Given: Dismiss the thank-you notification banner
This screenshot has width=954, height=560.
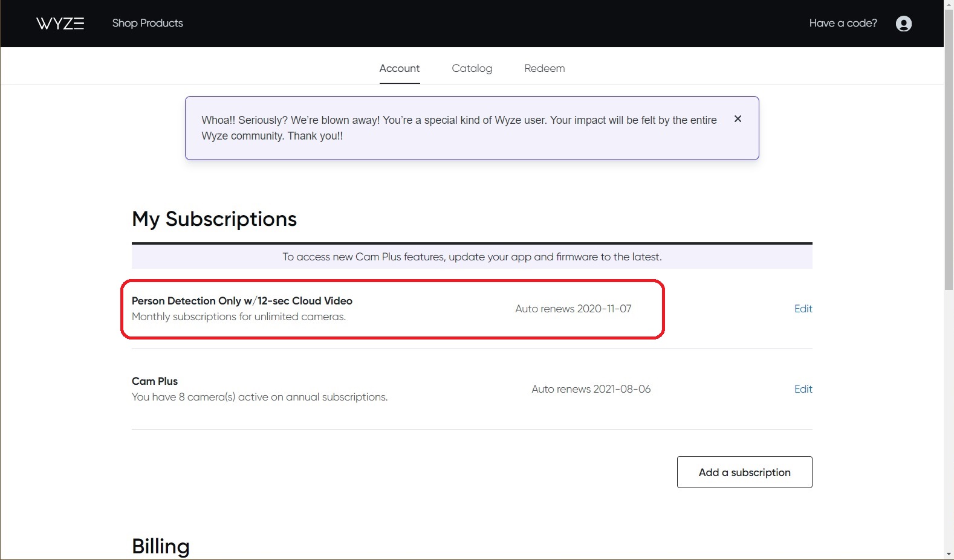Looking at the screenshot, I should coord(738,119).
